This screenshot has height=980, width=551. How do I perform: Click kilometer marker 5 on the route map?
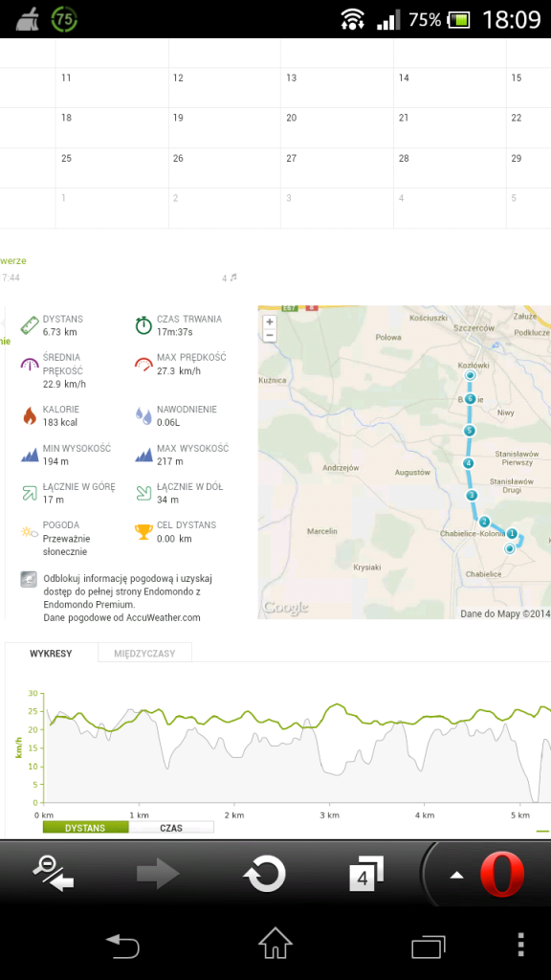tap(470, 431)
